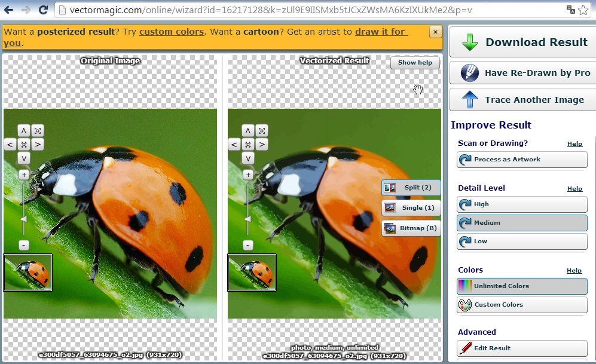Image resolution: width=596 pixels, height=364 pixels.
Task: Click the Vectorized Result navigator thumbnail
Action: click(252, 273)
